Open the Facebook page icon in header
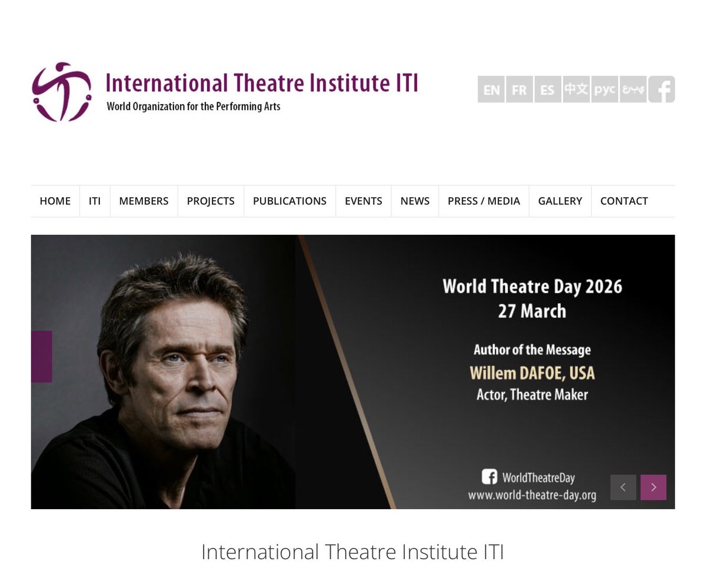This screenshot has height=588, width=706. pos(661,89)
